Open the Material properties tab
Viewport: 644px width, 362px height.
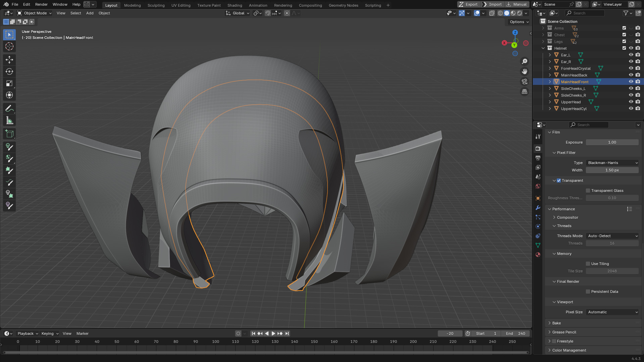[538, 255]
